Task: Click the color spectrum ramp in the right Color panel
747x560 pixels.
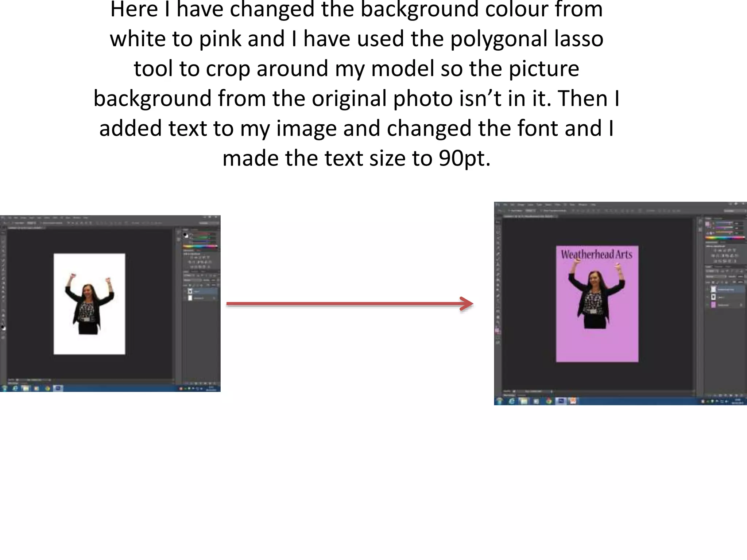Action: [725, 238]
